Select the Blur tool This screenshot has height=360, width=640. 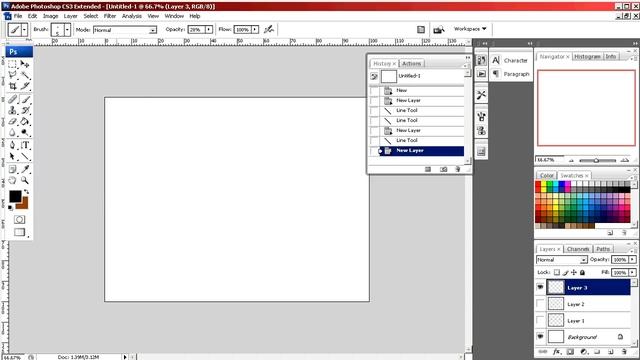click(x=12, y=132)
